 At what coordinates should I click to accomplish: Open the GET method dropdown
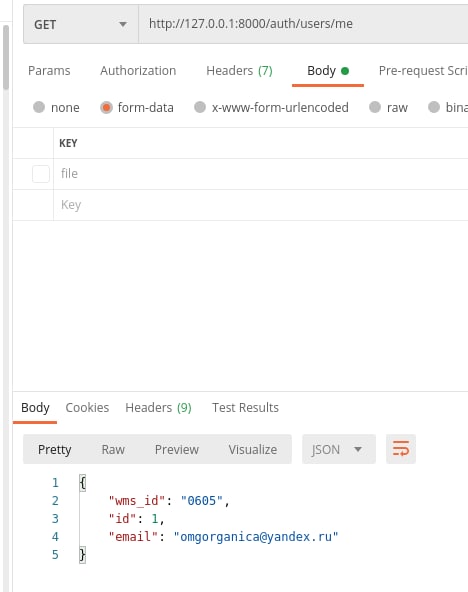81,25
